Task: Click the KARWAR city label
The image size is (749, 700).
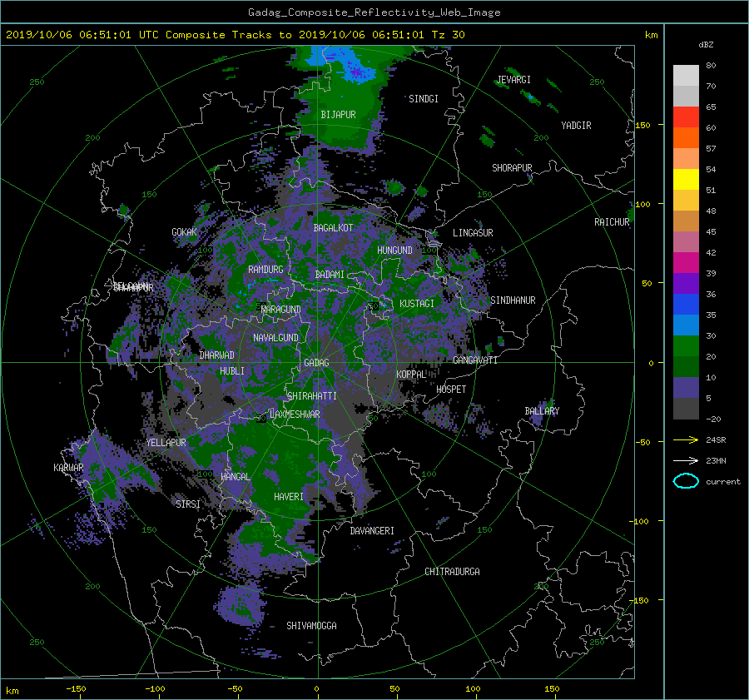Action: 68,467
